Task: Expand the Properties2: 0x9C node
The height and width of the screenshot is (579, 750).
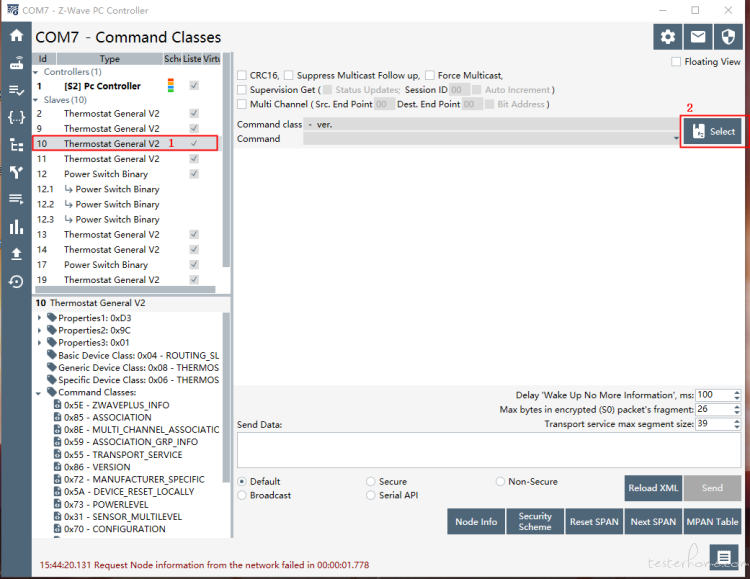Action: 40,330
